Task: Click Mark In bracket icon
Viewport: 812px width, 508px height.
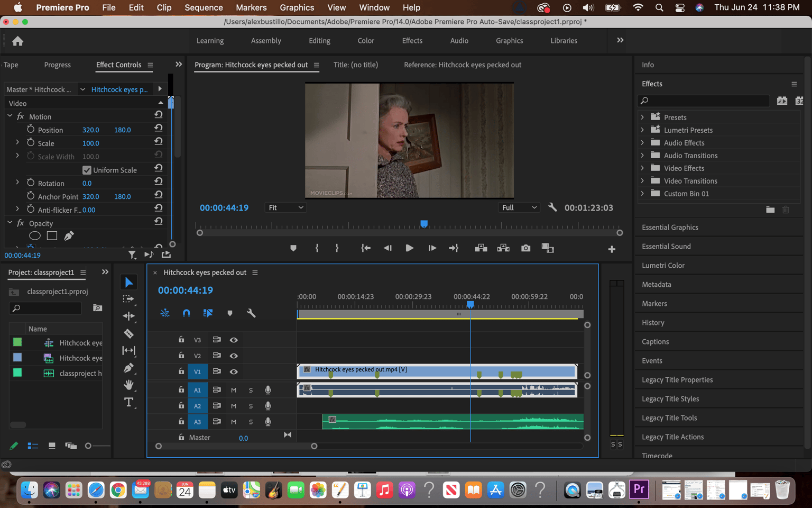Action: pos(317,248)
